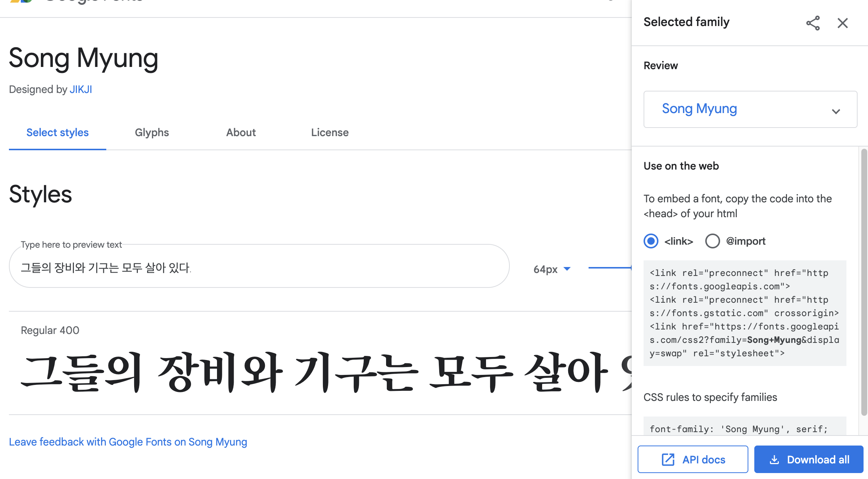868x479 pixels.
Task: Click 'CSS rules to specify families' text
Action: pyautogui.click(x=710, y=397)
